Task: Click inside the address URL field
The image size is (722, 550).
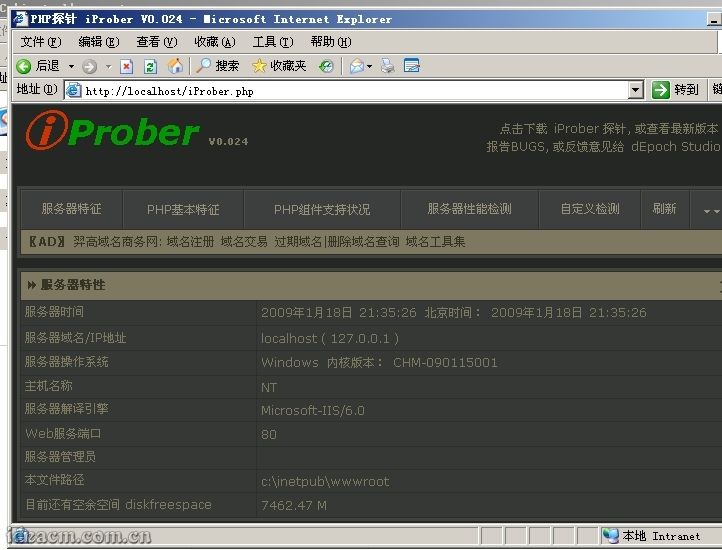Action: pos(350,91)
